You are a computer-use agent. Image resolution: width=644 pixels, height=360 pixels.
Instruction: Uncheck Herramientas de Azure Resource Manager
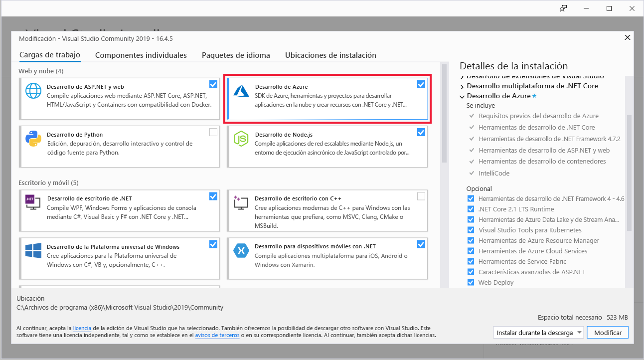click(471, 240)
